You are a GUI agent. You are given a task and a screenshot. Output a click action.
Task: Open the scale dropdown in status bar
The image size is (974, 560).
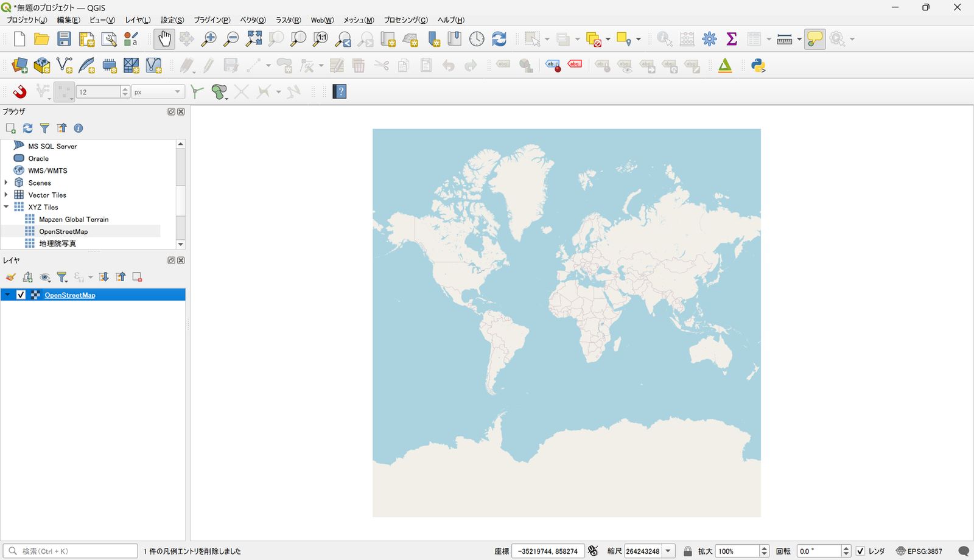coord(668,551)
